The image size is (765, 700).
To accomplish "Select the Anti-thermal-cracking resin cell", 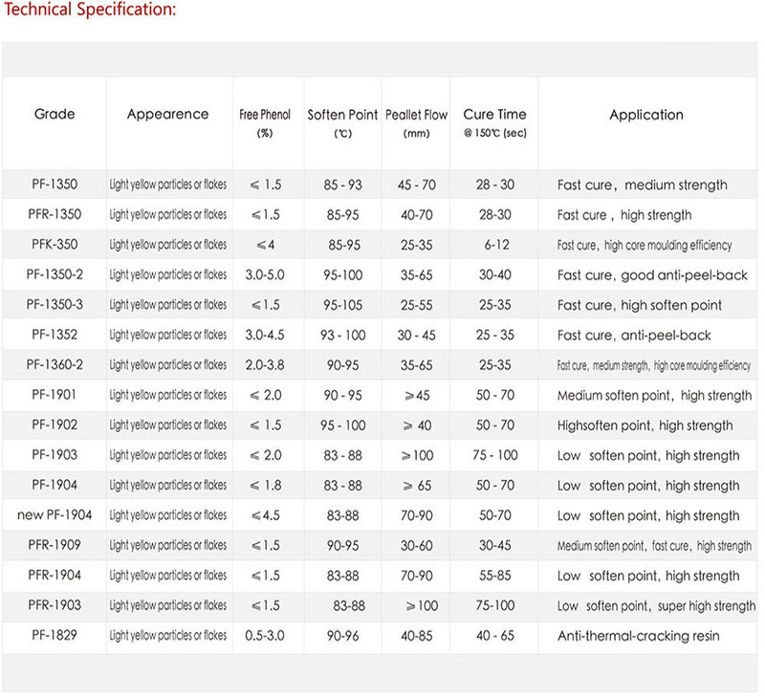I will (x=638, y=636).
